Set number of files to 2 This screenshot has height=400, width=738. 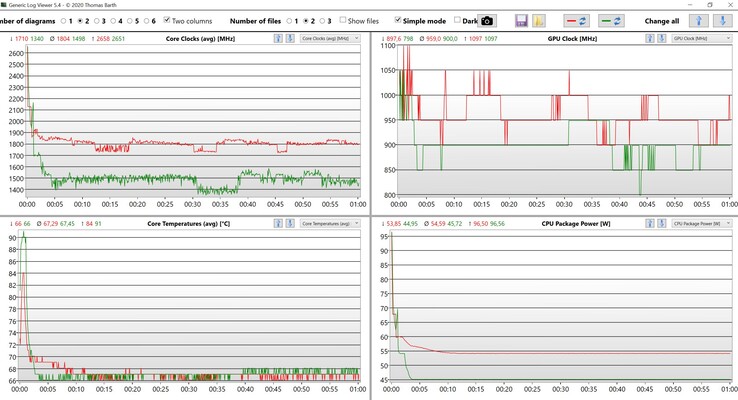(x=306, y=21)
